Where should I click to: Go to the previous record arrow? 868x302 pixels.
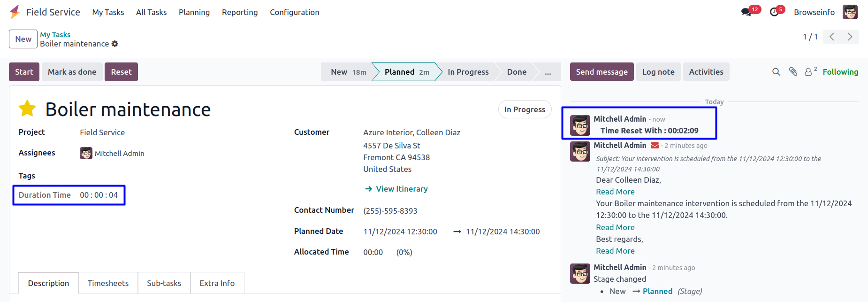pyautogui.click(x=832, y=37)
